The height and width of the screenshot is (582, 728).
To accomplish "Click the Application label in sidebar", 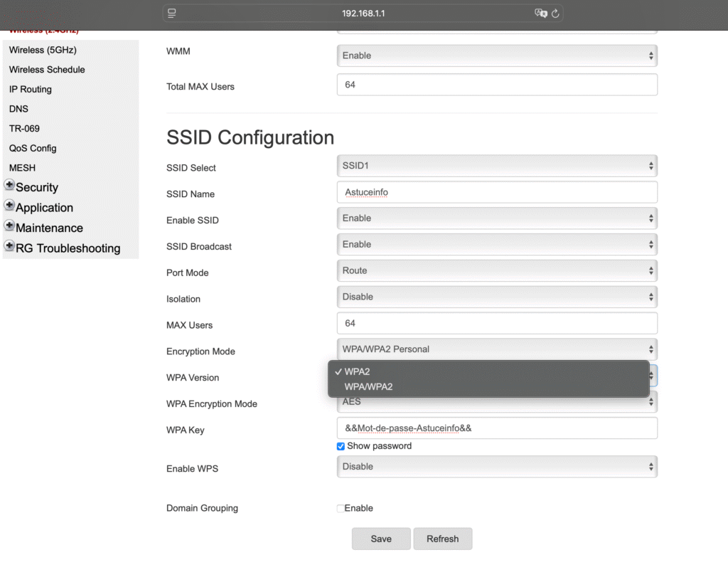I will click(45, 208).
